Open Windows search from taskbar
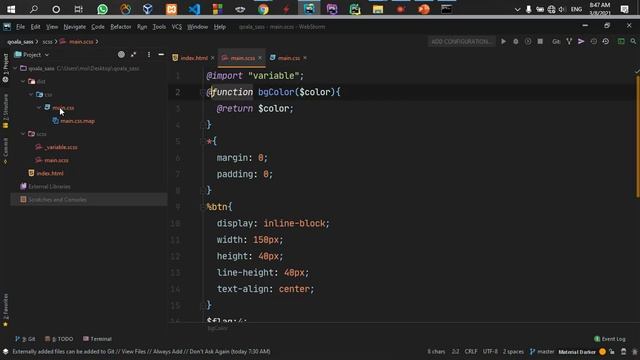 34,9
